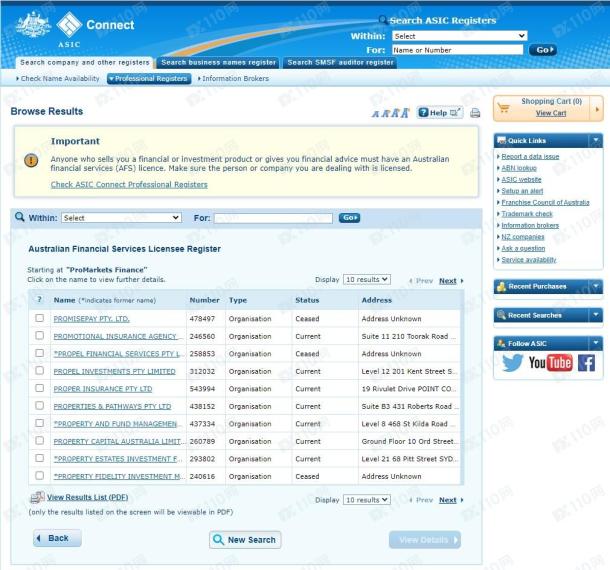
Task: Click the Help icon button
Action: pyautogui.click(x=440, y=113)
